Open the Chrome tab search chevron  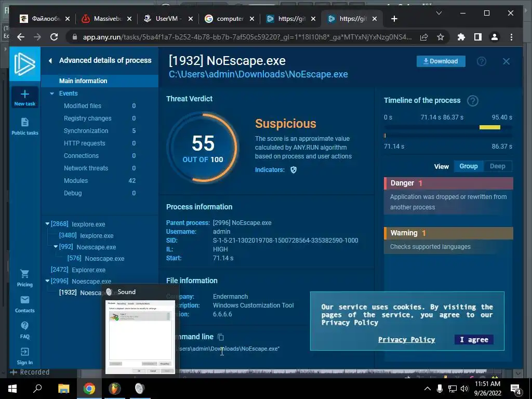point(438,13)
